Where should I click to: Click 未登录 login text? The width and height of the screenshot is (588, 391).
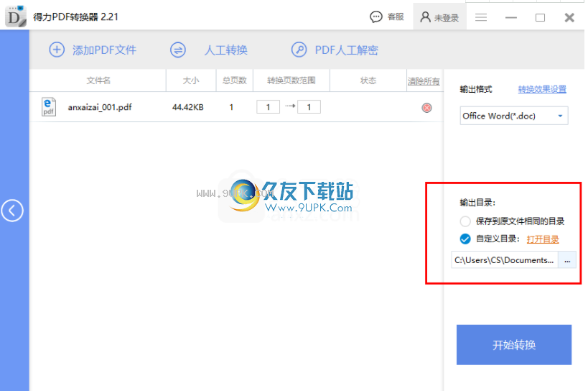pyautogui.click(x=447, y=18)
